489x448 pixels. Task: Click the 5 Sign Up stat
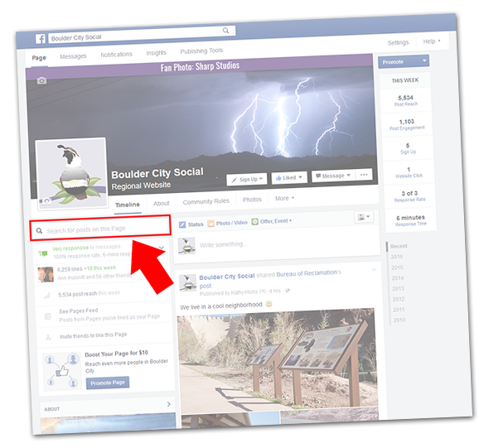(408, 148)
